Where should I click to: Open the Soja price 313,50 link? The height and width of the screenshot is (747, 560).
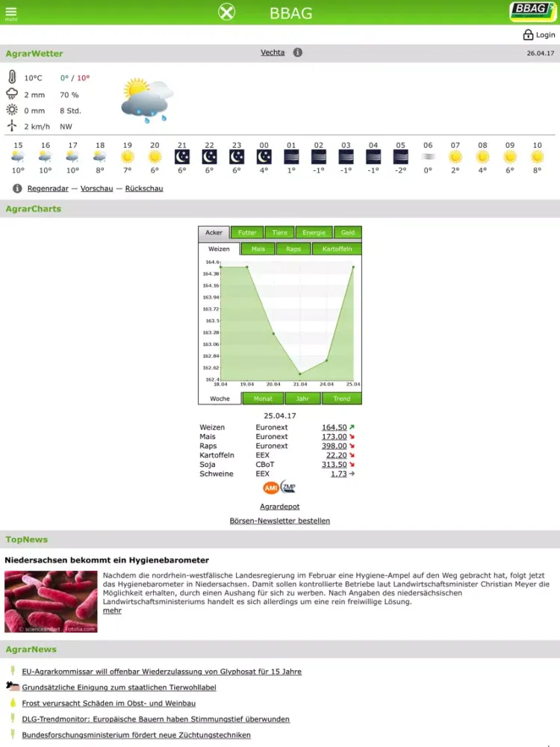click(334, 465)
